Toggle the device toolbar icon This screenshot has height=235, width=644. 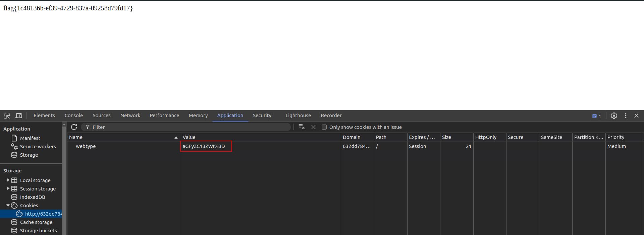pos(19,115)
